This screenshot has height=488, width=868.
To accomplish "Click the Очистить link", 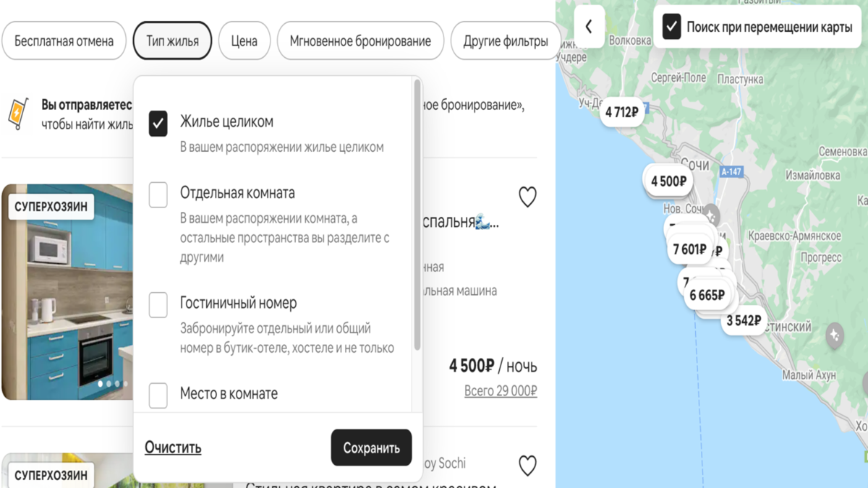I will coord(173,448).
